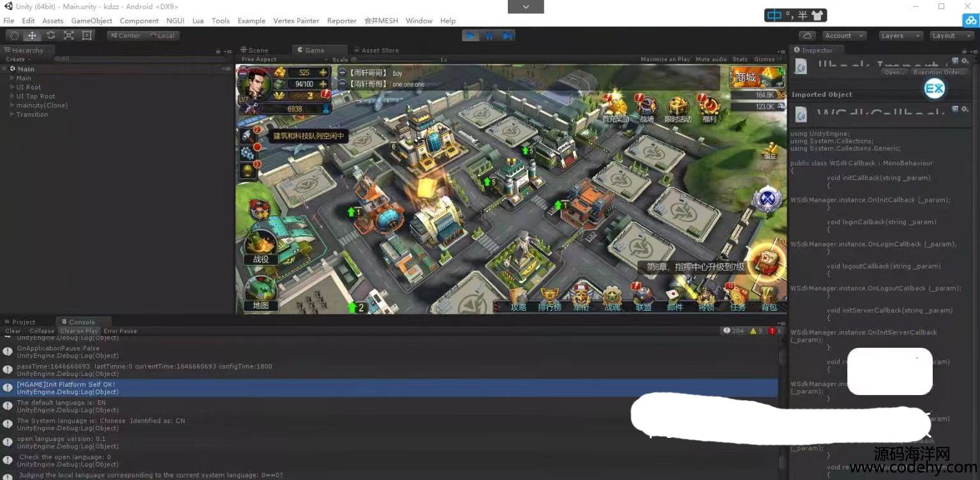980x480 pixels.
Task: Click the Pause button
Action: click(x=489, y=36)
